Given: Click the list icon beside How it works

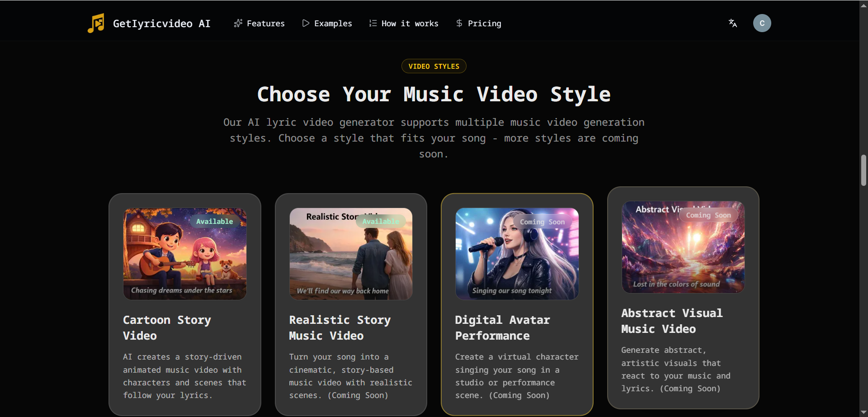Looking at the screenshot, I should pyautogui.click(x=372, y=23).
